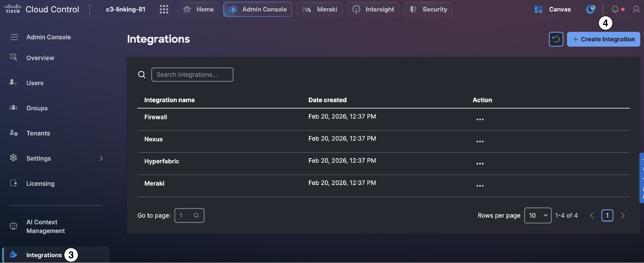Open the blue side tab at right edge

642,178
